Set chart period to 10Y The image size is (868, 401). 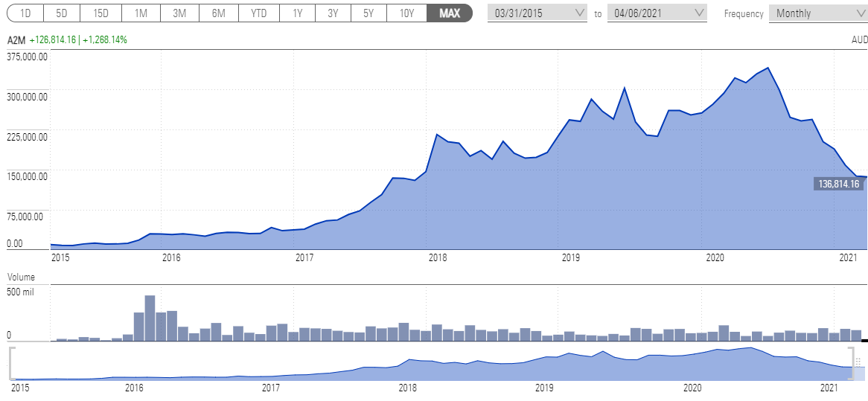click(x=407, y=13)
